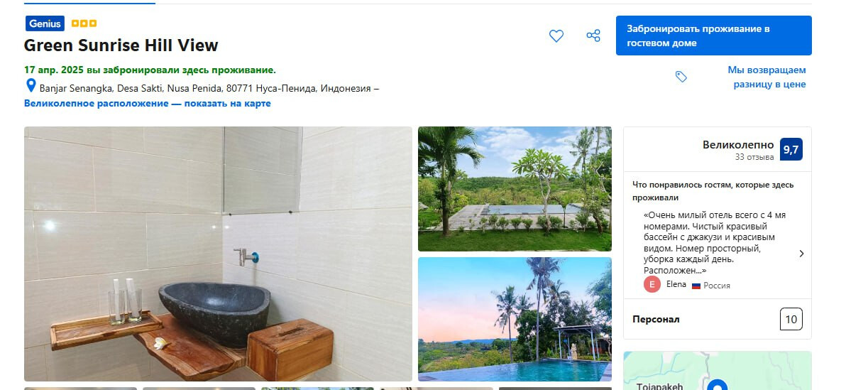This screenshot has height=390, width=868.
Task: Open Мы возвращаем разницу в цене link
Action: click(767, 77)
